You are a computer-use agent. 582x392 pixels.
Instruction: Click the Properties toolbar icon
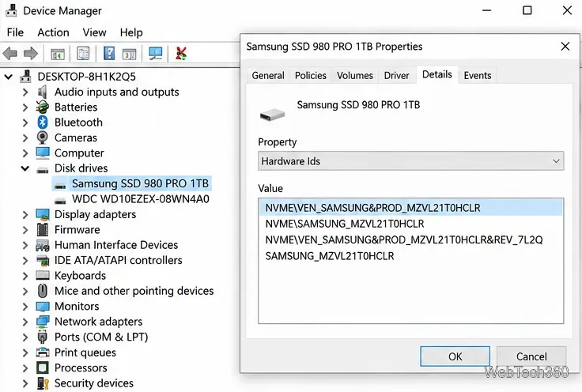coord(83,54)
